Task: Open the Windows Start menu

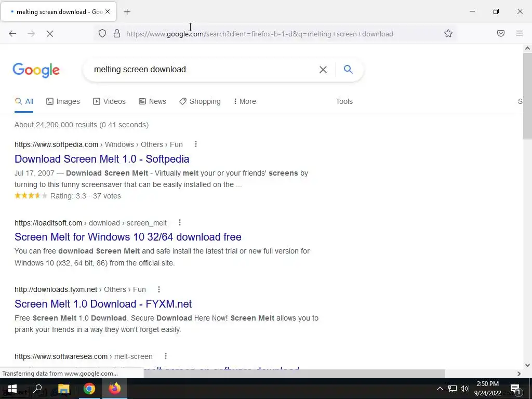Action: 12,389
